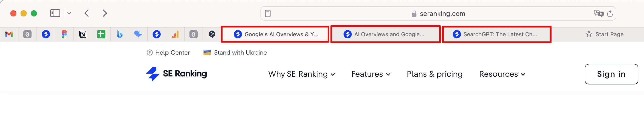Expand the Why SE Ranking menu
Screen dimensions: 644x113
302,74
